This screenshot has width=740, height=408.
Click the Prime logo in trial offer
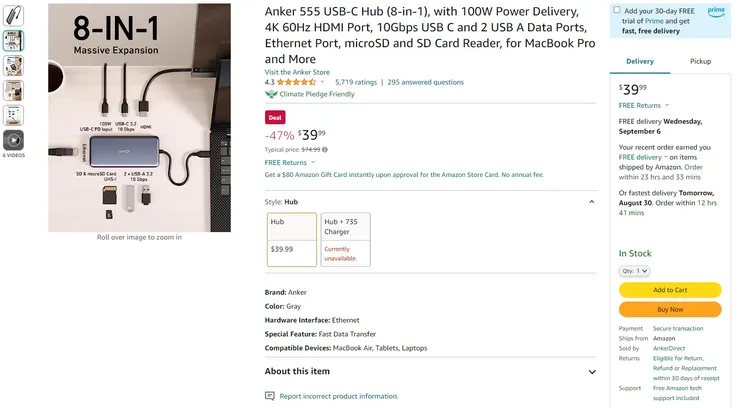tap(716, 12)
